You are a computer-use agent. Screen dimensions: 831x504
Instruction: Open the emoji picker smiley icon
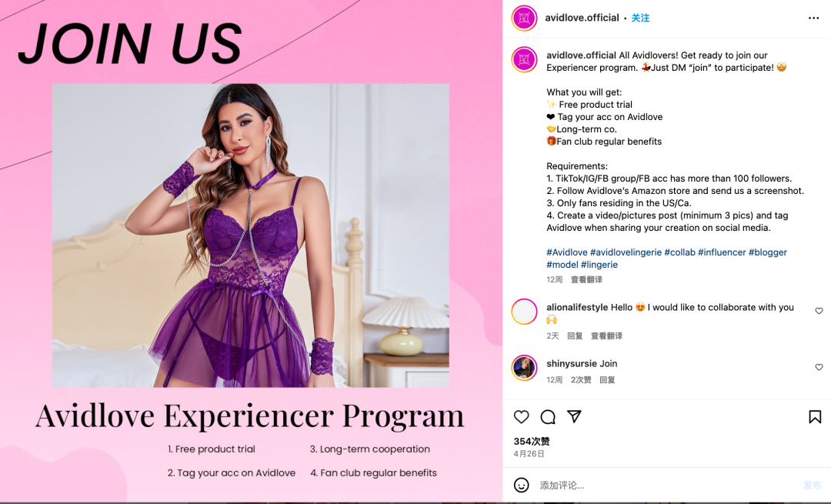(x=522, y=485)
